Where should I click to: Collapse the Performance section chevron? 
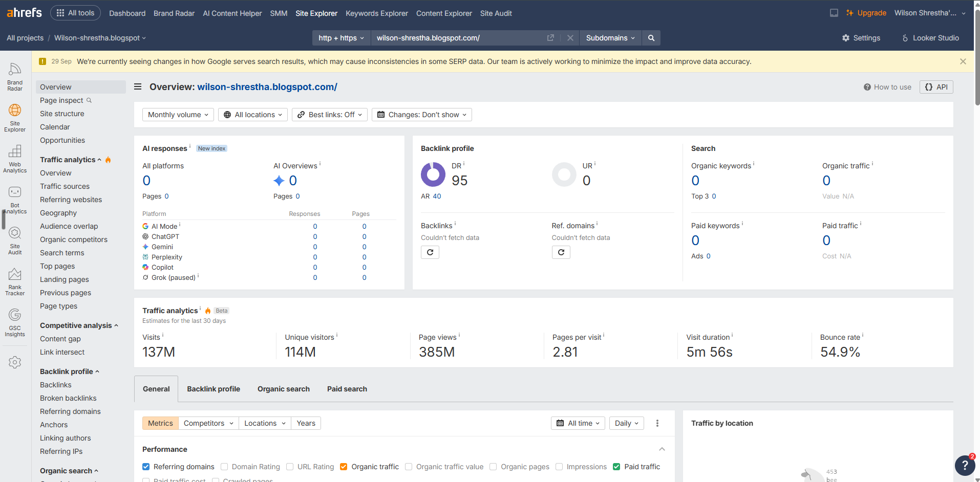[662, 449]
